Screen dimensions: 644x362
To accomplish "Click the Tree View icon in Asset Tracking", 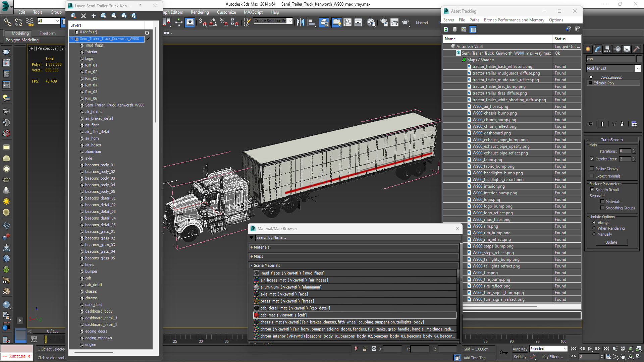I will click(464, 29).
